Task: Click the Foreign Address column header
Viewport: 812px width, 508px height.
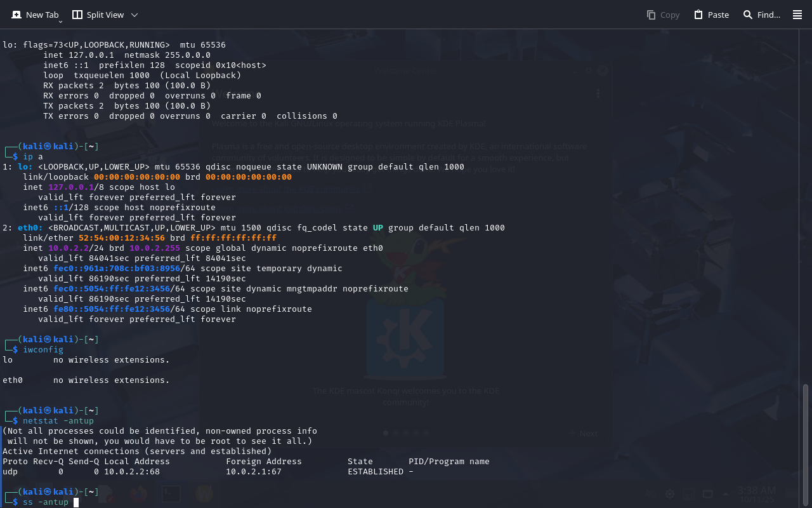Action: point(263,462)
